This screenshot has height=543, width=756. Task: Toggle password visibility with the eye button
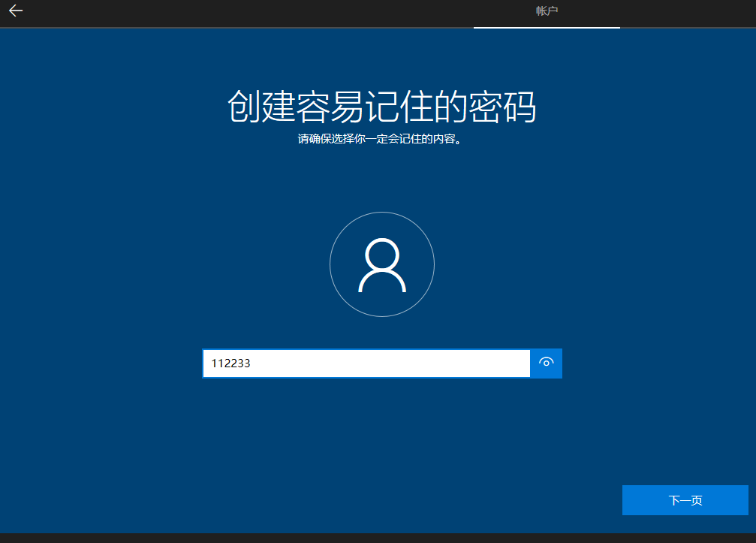(546, 364)
